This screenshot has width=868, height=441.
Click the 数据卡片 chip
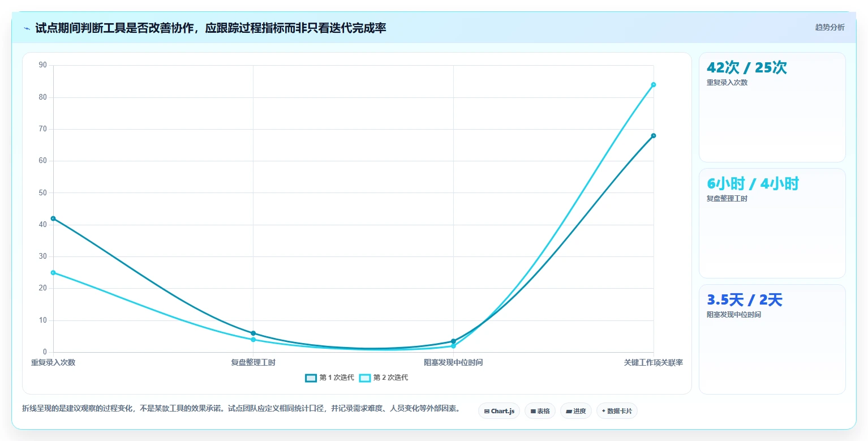coord(617,411)
